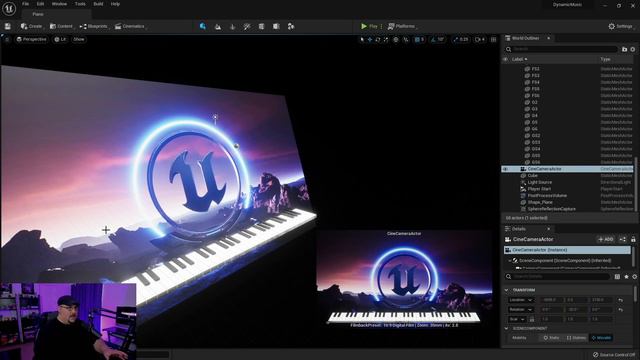Open the Tools menu
The width and height of the screenshot is (640, 360).
click(80, 4)
